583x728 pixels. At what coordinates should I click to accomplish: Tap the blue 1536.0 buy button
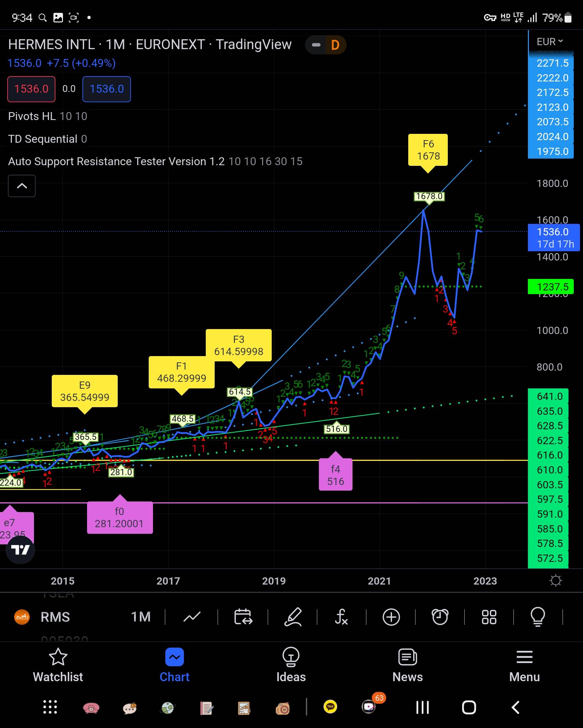(x=107, y=89)
